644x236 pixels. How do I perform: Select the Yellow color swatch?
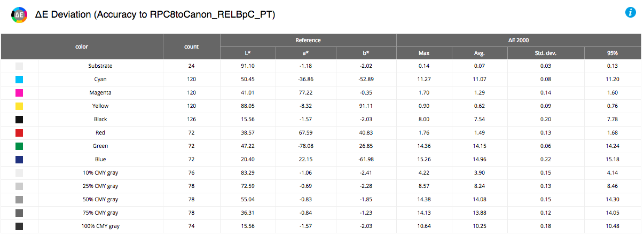(x=19, y=106)
